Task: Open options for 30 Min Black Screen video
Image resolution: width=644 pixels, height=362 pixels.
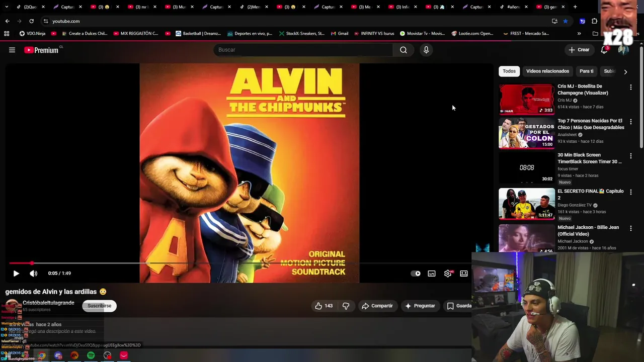Action: coord(630,156)
